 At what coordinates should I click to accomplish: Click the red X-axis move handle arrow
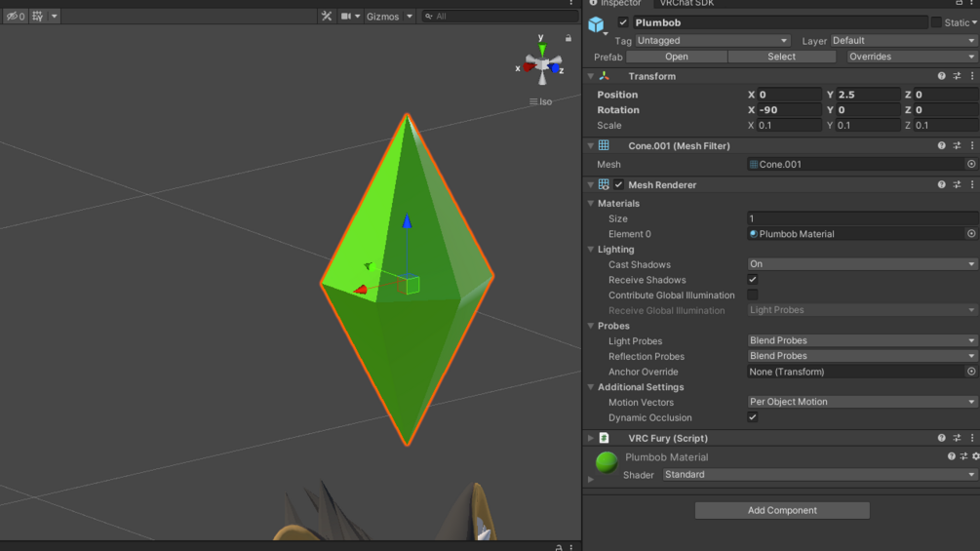pyautogui.click(x=360, y=290)
